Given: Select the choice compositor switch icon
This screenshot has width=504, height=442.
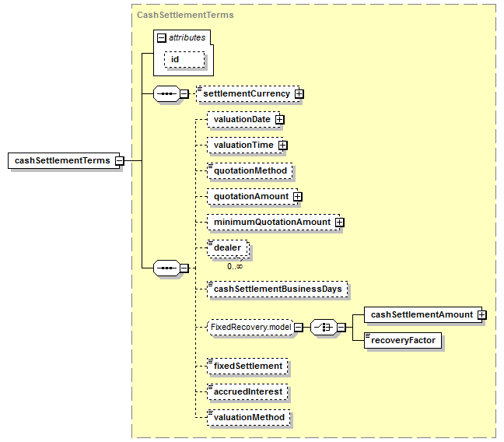Looking at the screenshot, I should [x=324, y=328].
